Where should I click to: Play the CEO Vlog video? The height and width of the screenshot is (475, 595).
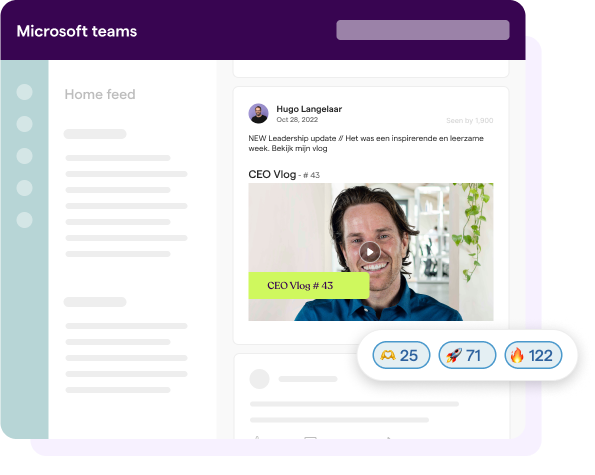coord(370,252)
